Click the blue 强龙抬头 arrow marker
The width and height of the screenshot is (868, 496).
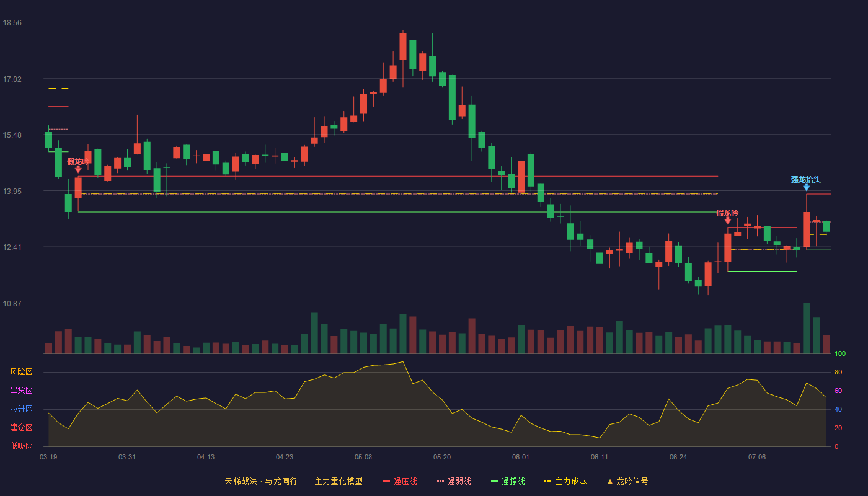tap(806, 187)
